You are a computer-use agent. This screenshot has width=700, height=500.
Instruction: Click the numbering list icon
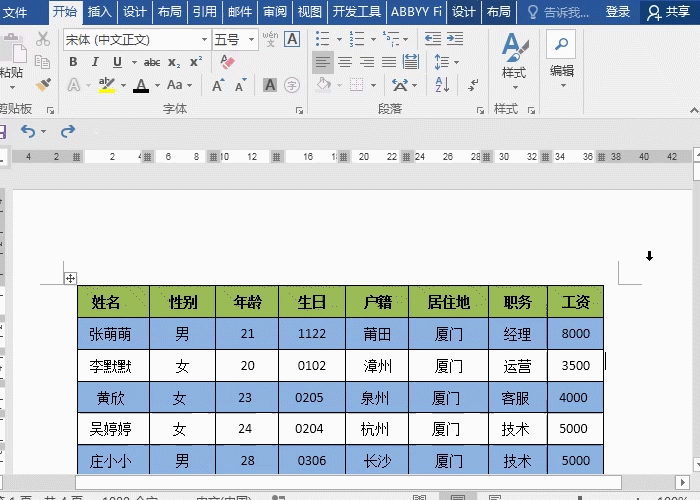pos(357,39)
